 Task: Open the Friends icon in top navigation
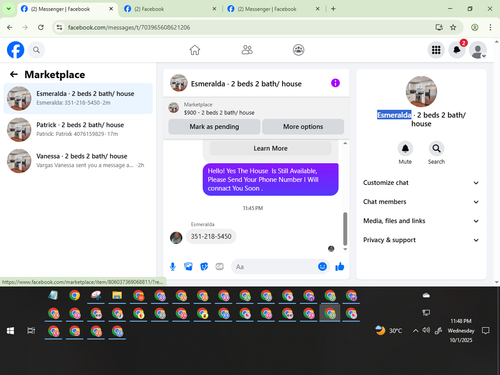247,50
